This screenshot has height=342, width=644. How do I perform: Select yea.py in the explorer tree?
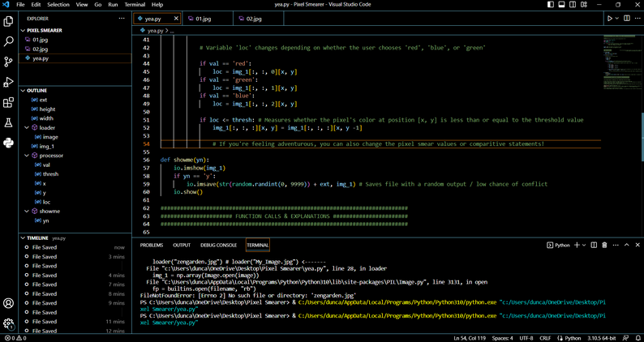tap(75, 58)
